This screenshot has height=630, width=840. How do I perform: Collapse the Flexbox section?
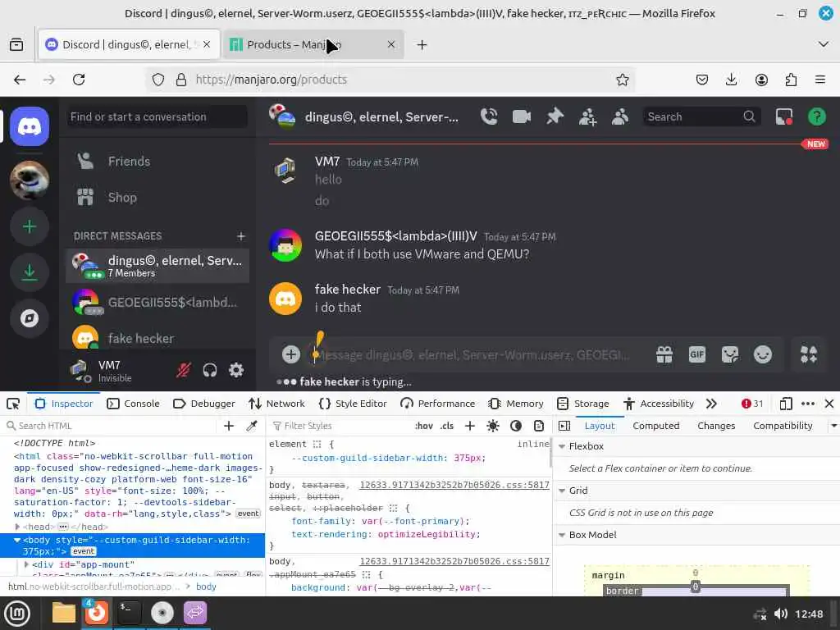pyautogui.click(x=562, y=446)
